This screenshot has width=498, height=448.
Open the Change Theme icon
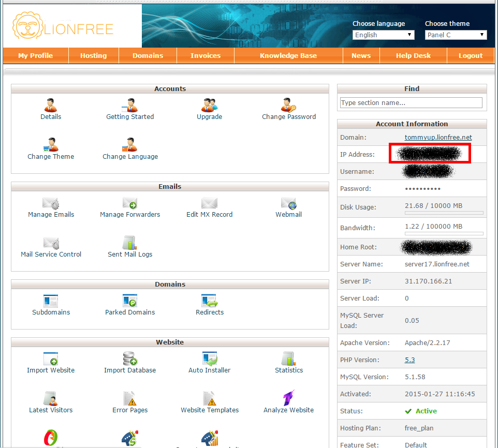coord(51,145)
